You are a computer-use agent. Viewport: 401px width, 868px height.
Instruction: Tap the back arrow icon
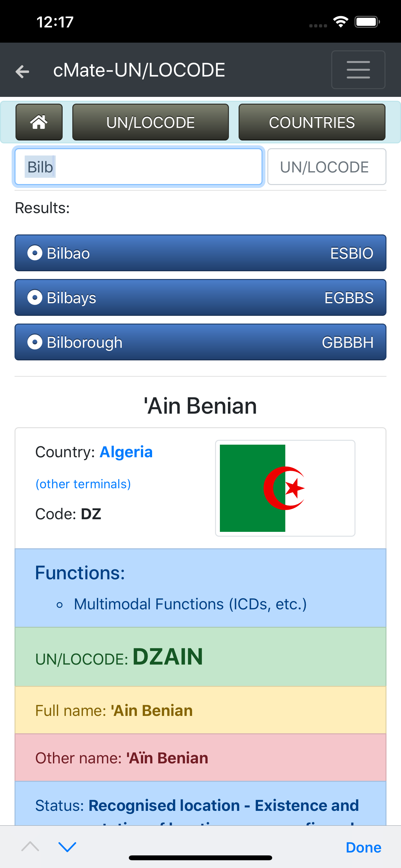coord(23,71)
